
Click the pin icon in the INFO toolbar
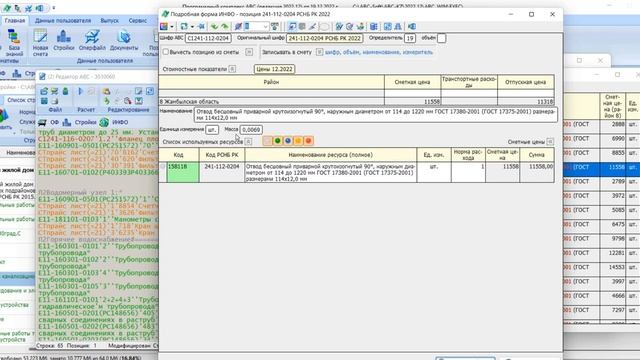[x=238, y=27]
